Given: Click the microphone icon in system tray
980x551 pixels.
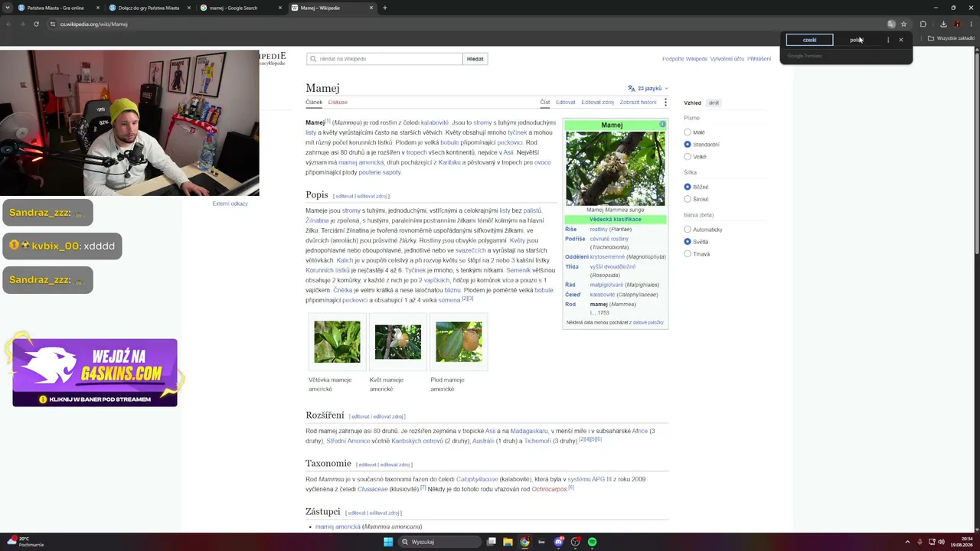Looking at the screenshot, I should (920, 542).
